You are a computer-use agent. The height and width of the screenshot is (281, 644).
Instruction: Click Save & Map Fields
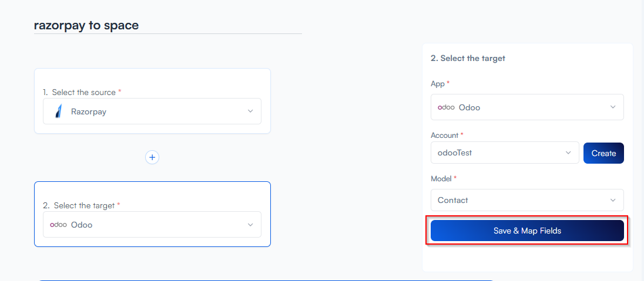coord(527,231)
